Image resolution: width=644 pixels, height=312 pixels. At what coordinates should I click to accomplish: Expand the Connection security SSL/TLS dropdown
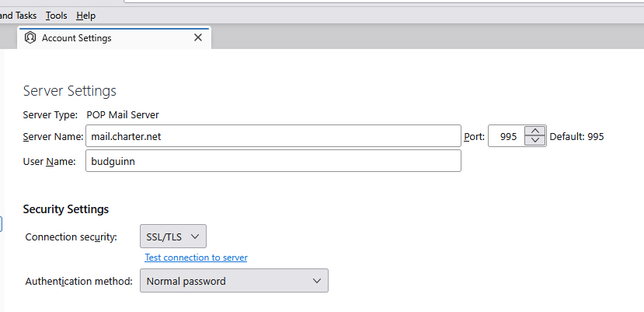pos(173,237)
